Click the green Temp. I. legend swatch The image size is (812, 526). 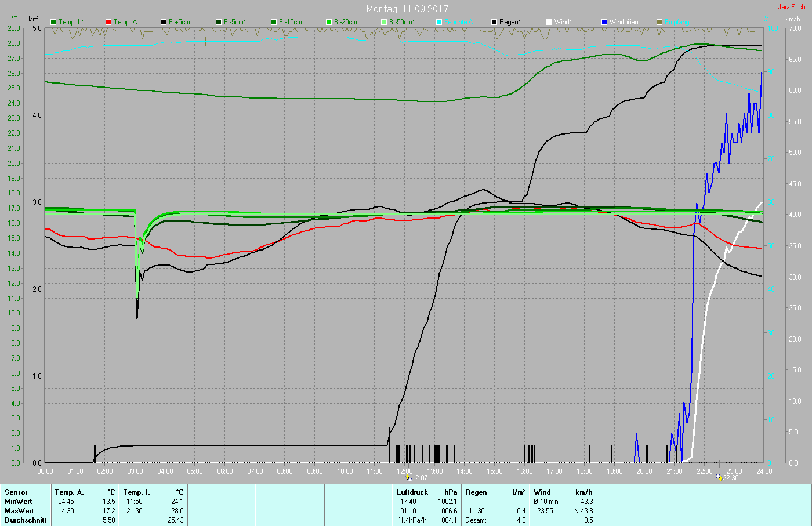[x=53, y=22]
